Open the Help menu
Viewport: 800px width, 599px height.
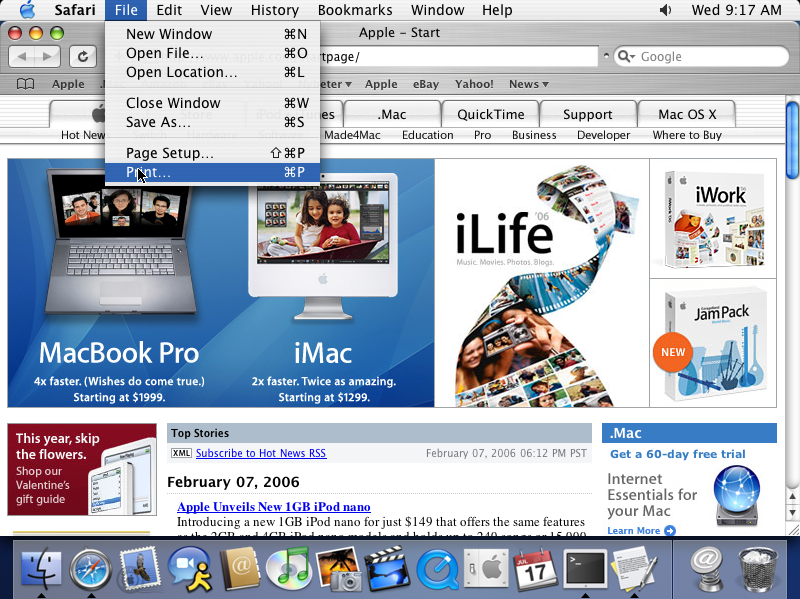[497, 10]
